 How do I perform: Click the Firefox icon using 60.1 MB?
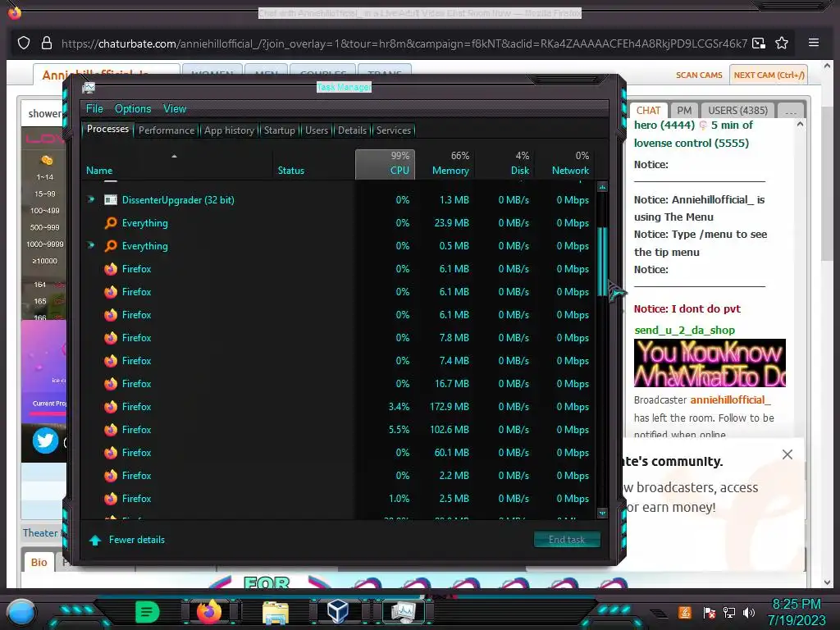[x=111, y=453]
